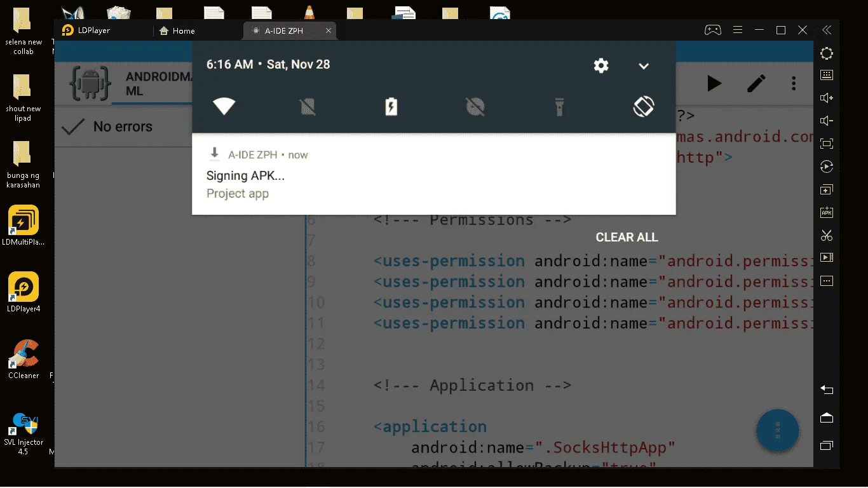Switch to the Home tab in LDPlayer
The height and width of the screenshot is (488, 868).
point(177,30)
